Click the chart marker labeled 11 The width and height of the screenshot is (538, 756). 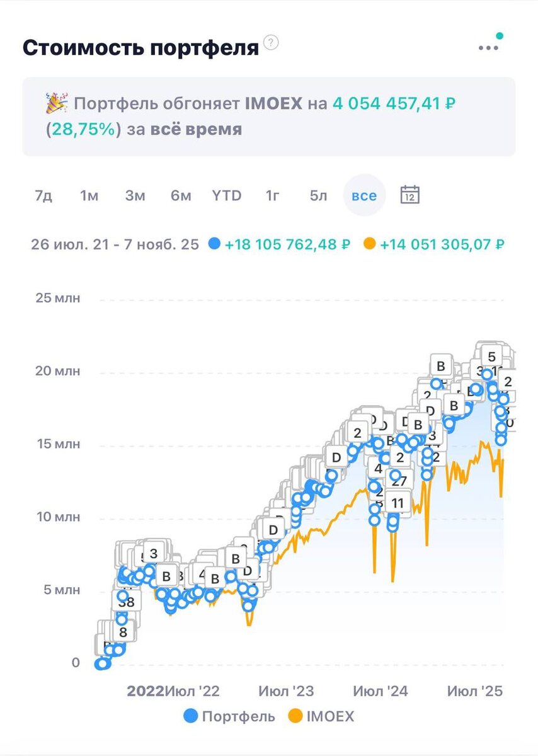(398, 503)
